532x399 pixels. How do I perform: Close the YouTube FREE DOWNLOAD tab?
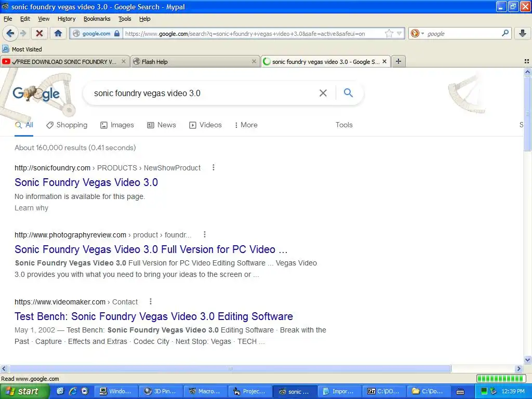pyautogui.click(x=124, y=61)
